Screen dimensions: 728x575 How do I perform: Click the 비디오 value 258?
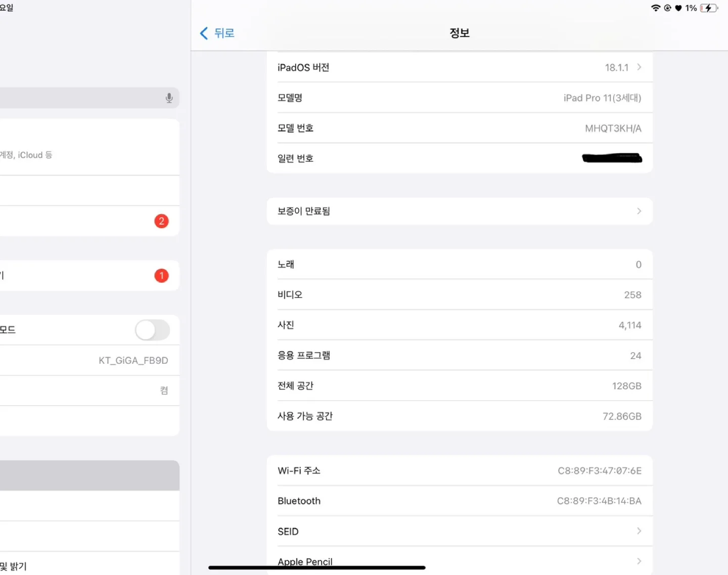[x=632, y=295]
